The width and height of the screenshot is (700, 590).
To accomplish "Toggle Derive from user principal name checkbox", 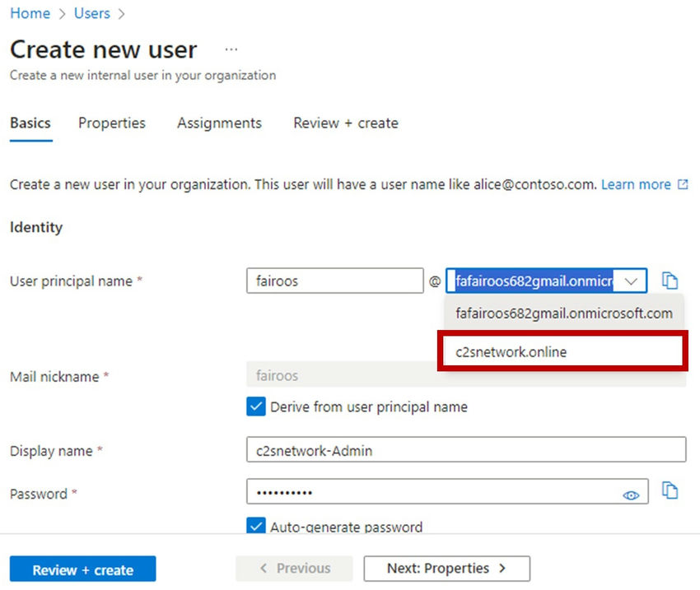I will click(x=255, y=406).
